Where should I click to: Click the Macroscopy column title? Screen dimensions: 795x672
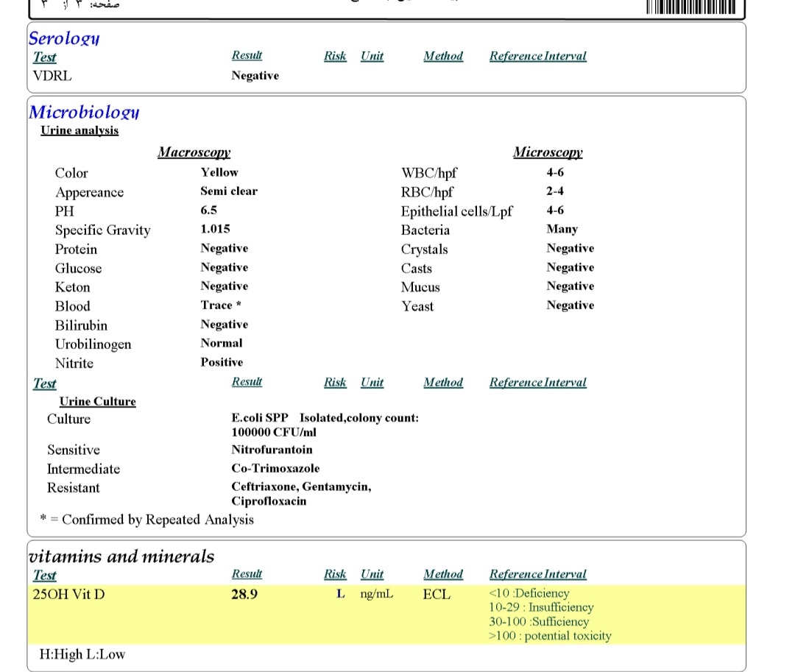coord(194,152)
